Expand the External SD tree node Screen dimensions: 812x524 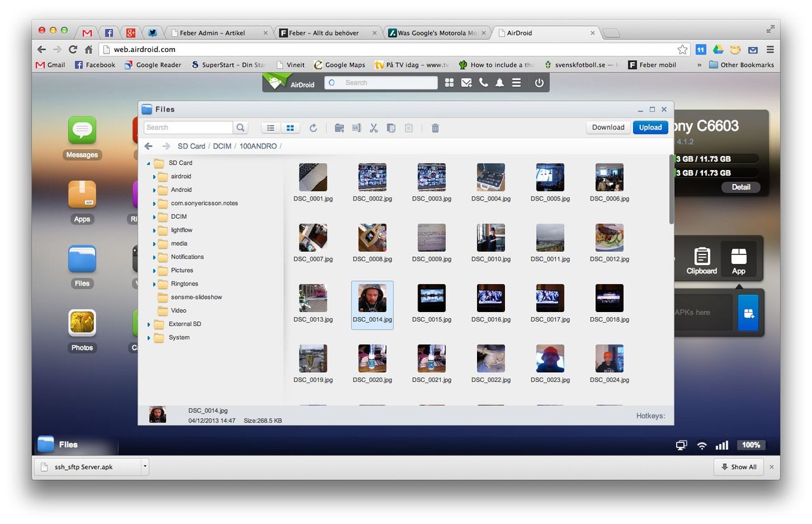[x=149, y=324]
